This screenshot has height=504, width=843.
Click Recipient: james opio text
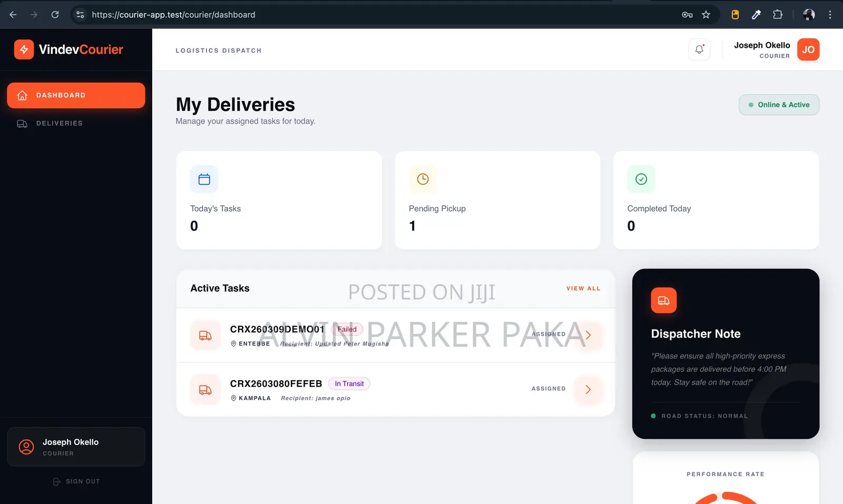click(316, 398)
